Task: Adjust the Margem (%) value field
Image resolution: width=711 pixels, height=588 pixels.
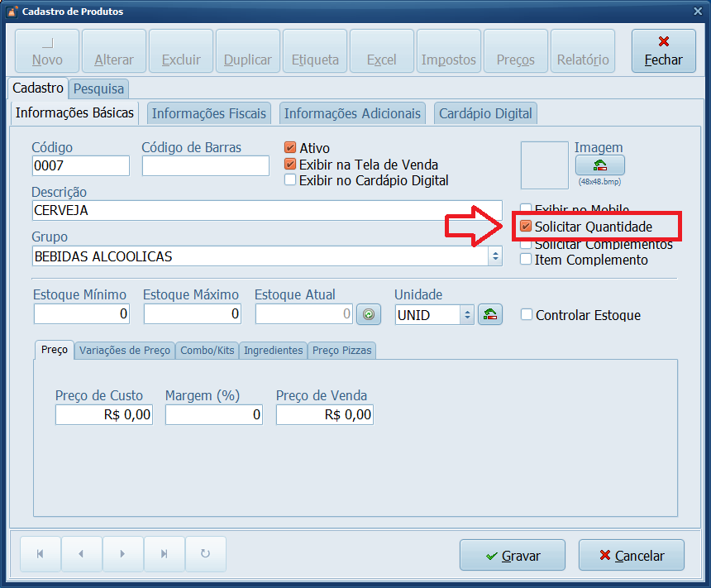Action: click(x=213, y=414)
